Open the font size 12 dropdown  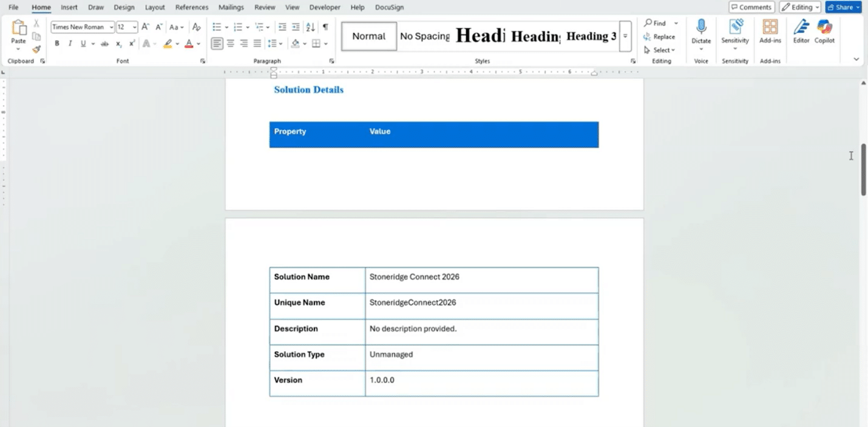pos(135,27)
